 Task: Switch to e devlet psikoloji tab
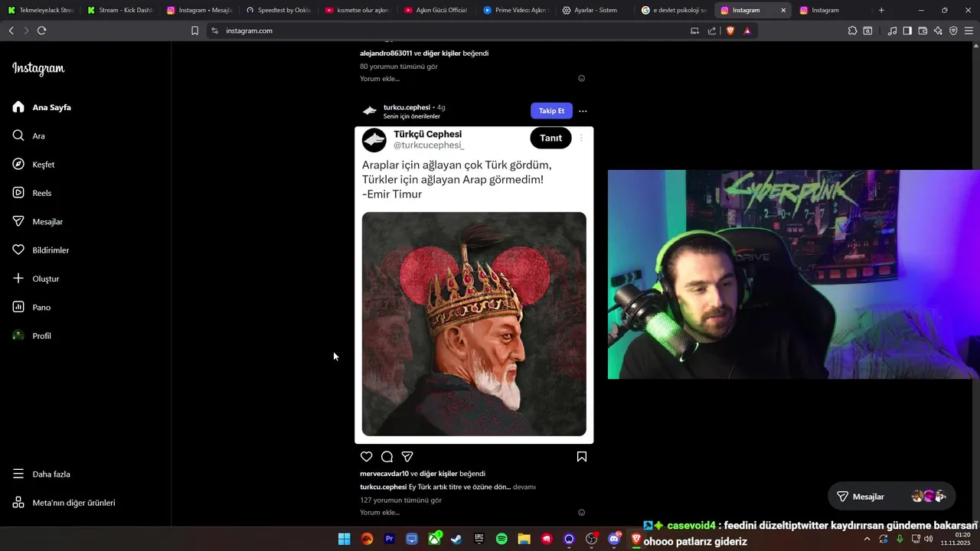673,10
